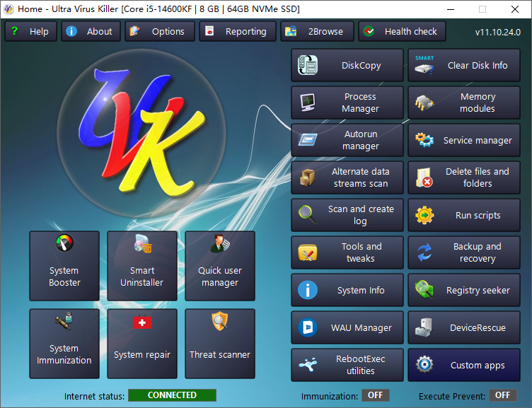Click the Registry seeker label text

(478, 291)
